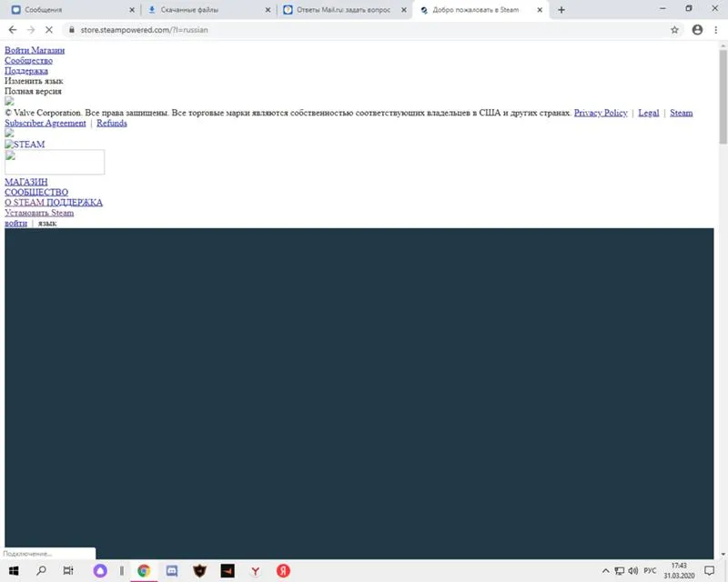Open Windows taskbar search
728x582 pixels.
(x=41, y=571)
